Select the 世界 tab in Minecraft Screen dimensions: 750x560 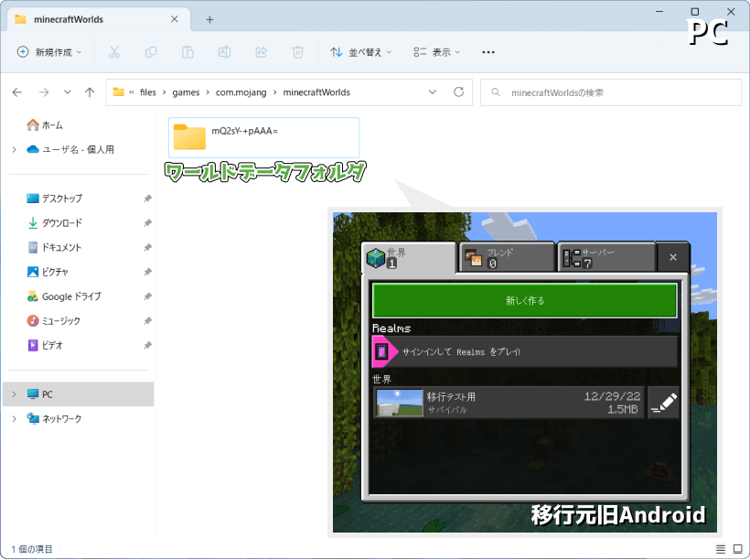(x=410, y=257)
